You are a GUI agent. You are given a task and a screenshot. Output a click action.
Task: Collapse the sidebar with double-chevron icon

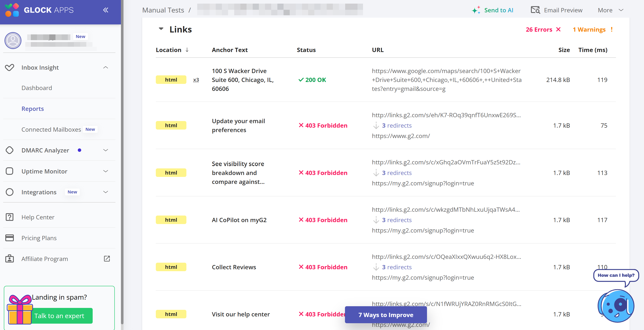click(105, 10)
